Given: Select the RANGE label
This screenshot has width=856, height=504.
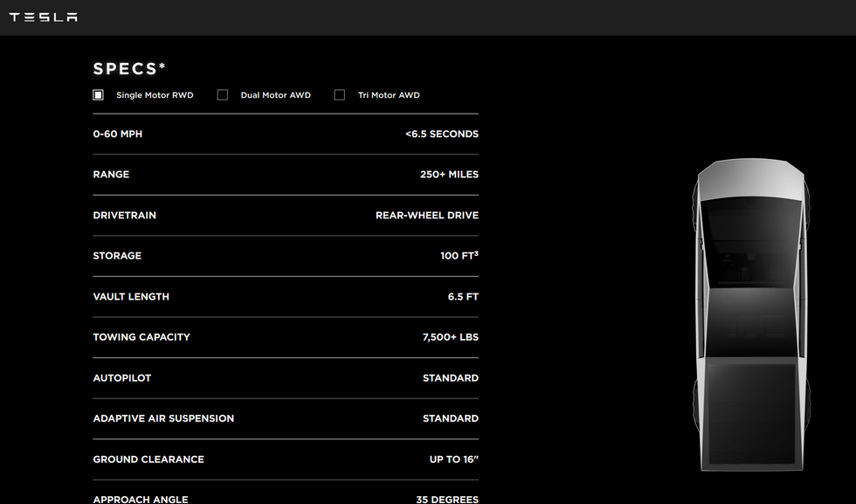Looking at the screenshot, I should point(111,174).
